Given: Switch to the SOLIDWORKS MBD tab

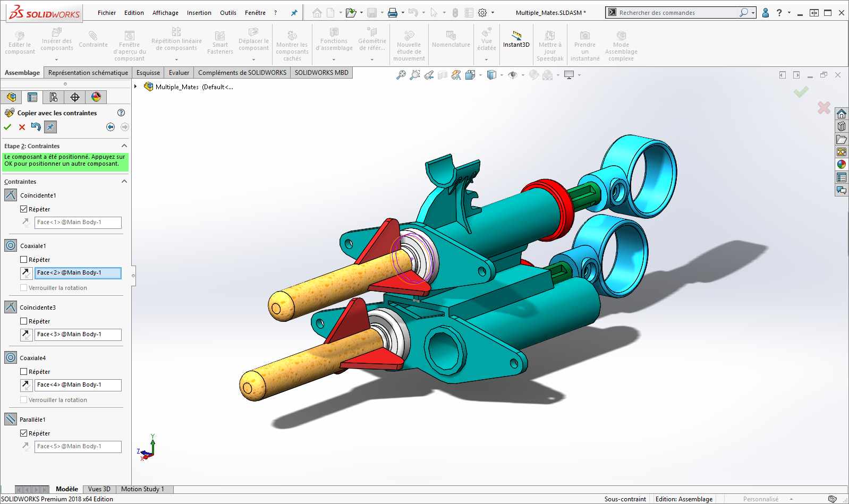Looking at the screenshot, I should pyautogui.click(x=321, y=73).
